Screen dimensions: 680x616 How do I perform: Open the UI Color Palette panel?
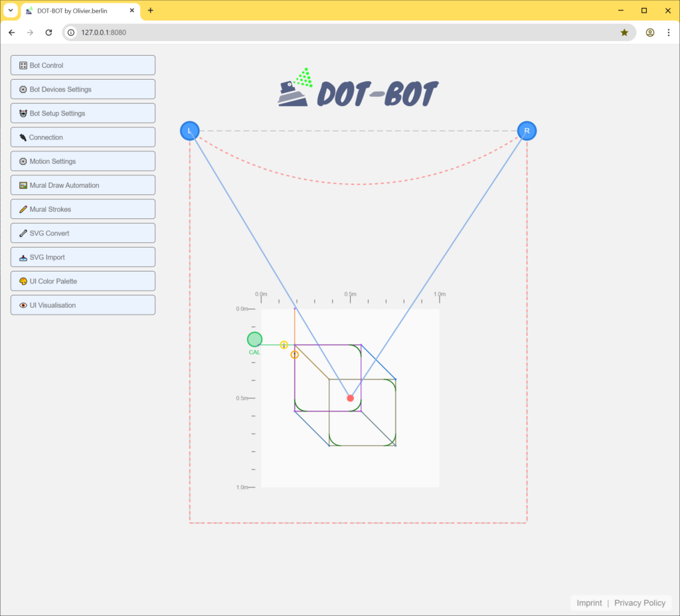(83, 281)
